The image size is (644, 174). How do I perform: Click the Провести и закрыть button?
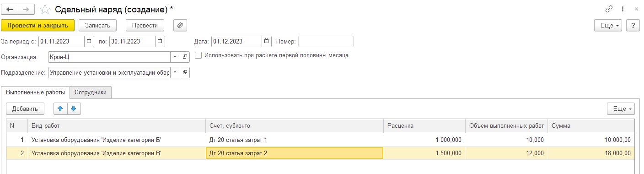38,25
